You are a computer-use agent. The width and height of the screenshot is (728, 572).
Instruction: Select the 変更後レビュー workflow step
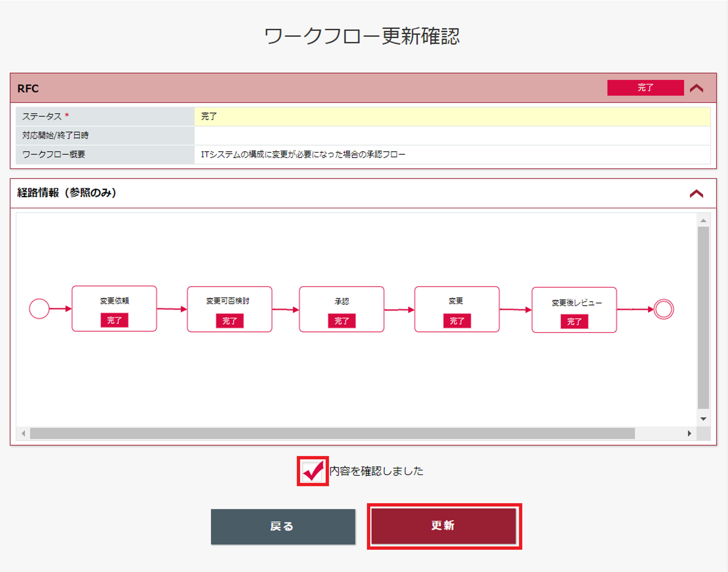pos(574,310)
